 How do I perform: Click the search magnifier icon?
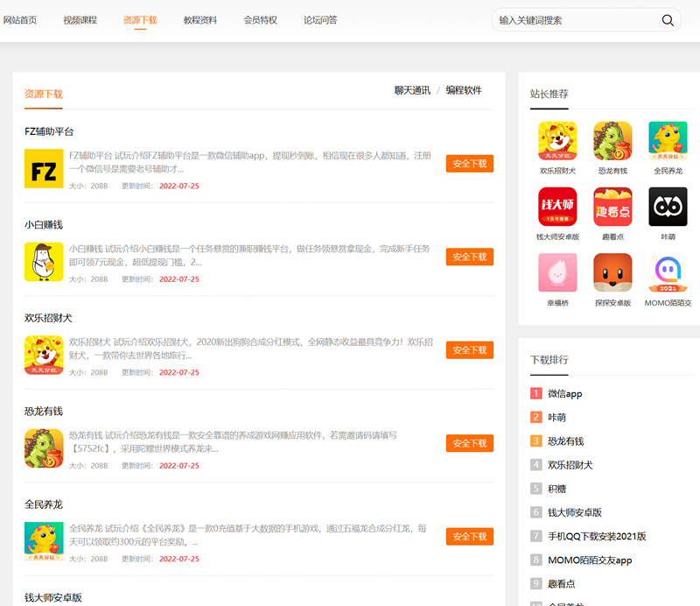point(668,19)
